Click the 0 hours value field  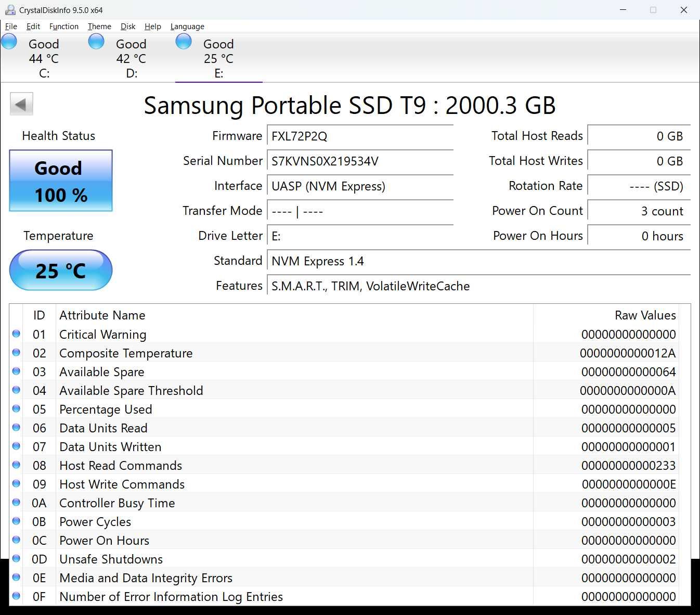click(639, 236)
